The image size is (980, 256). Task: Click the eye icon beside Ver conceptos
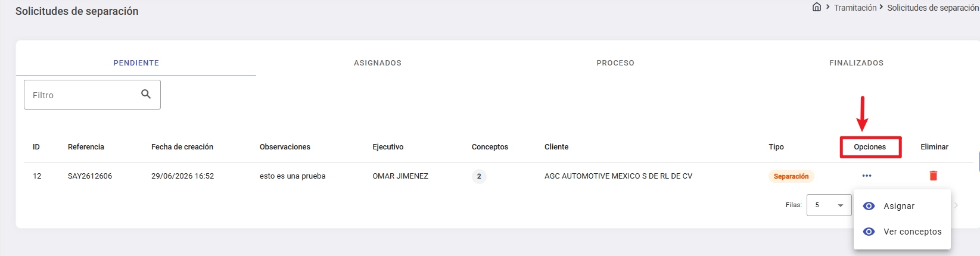tap(869, 232)
